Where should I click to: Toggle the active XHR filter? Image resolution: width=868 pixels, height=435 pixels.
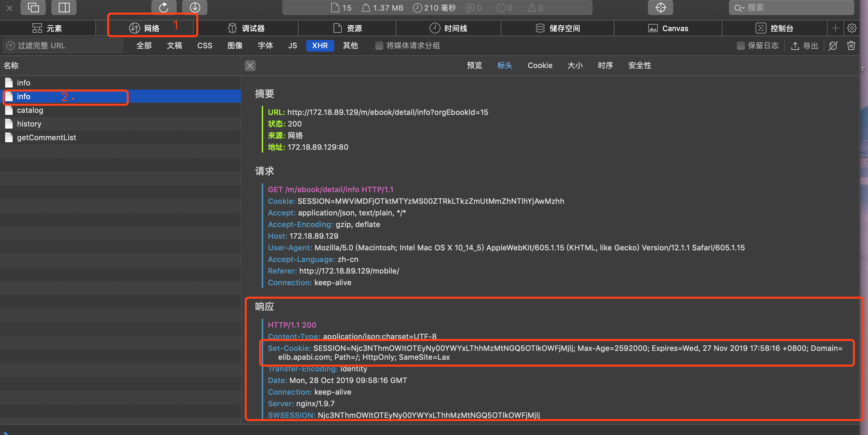point(320,45)
